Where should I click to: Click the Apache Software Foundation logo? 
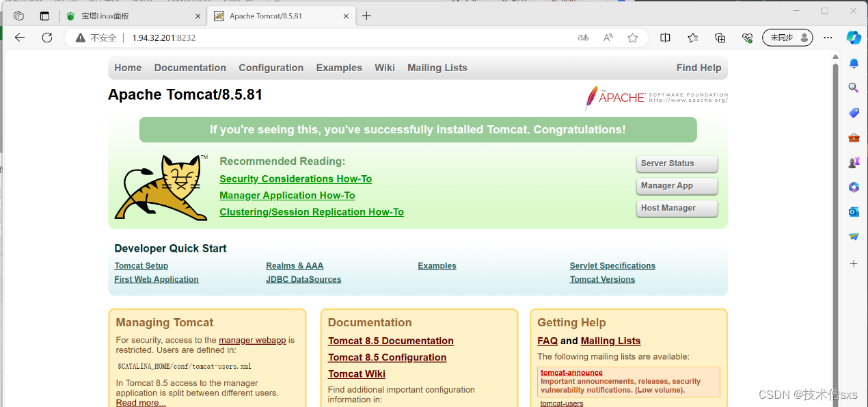click(656, 98)
